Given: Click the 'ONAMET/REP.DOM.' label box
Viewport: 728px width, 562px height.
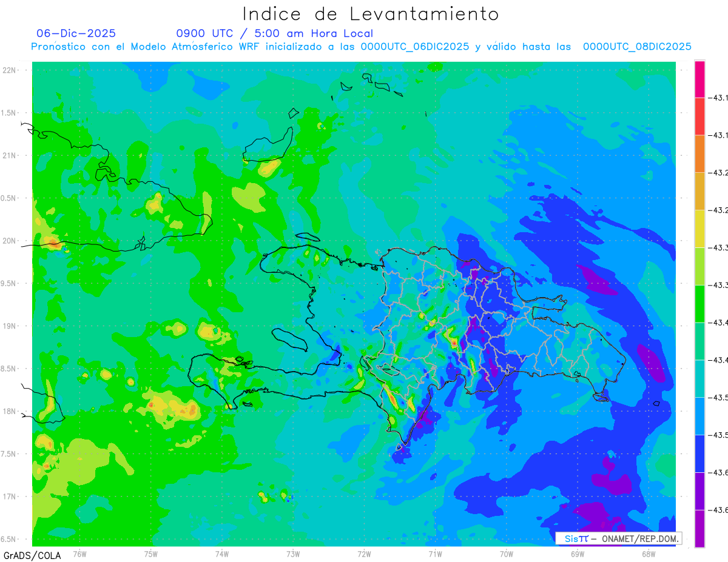Looking at the screenshot, I should [x=618, y=538].
